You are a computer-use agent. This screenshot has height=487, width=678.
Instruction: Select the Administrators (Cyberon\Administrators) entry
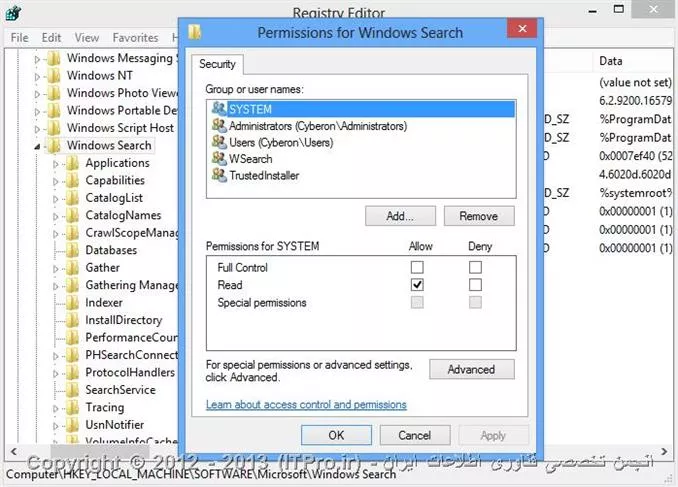pyautogui.click(x=318, y=126)
